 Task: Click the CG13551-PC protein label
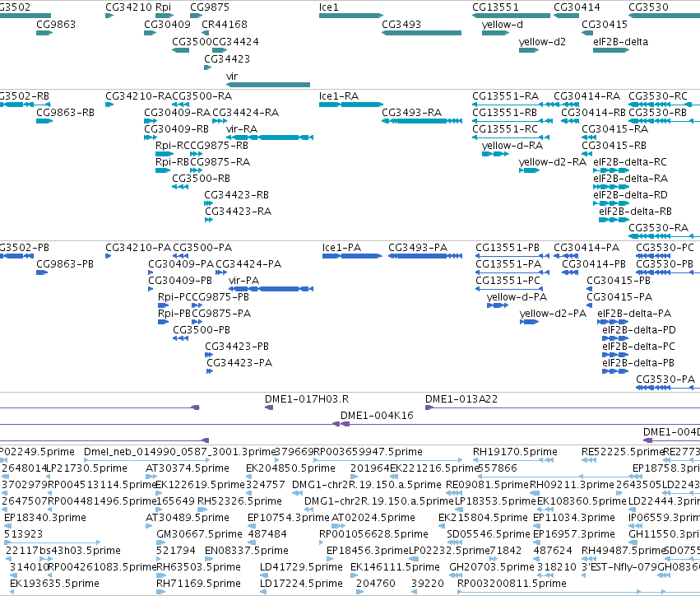click(x=508, y=281)
